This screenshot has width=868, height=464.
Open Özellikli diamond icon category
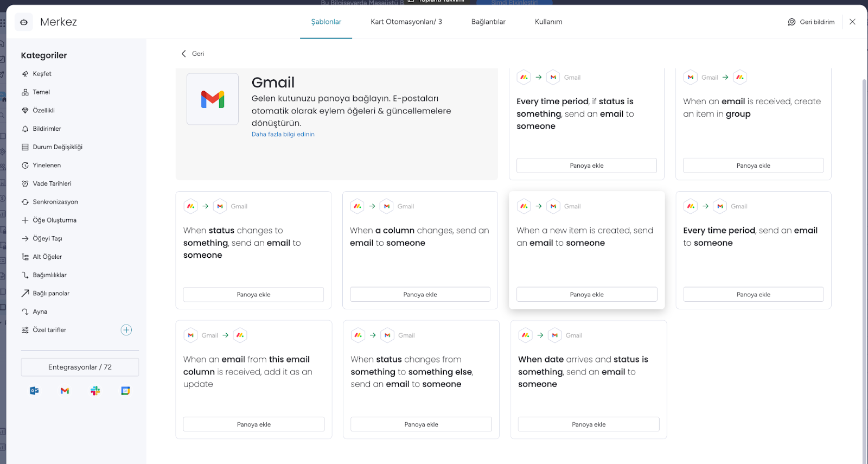[x=25, y=111]
